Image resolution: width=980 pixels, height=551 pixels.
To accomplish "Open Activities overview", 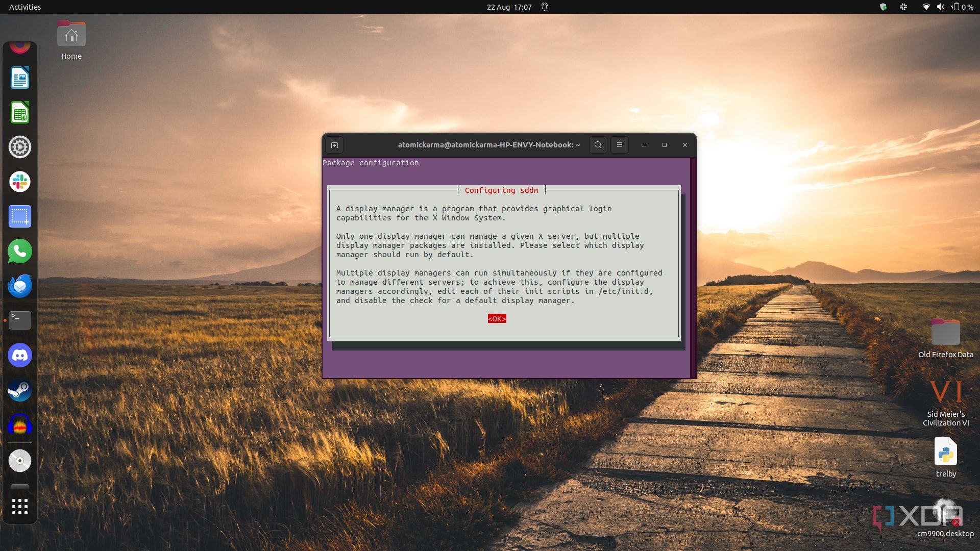I will tap(25, 7).
